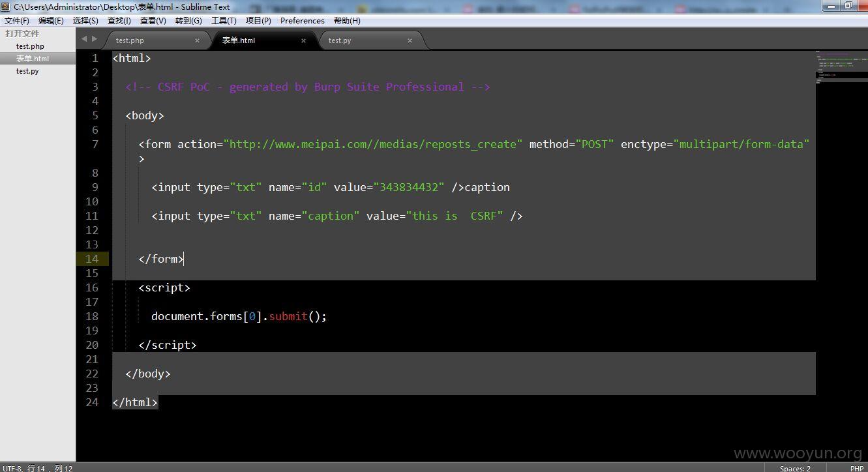This screenshot has width=868, height=472.
Task: Close the test.py tab
Action: (x=410, y=40)
